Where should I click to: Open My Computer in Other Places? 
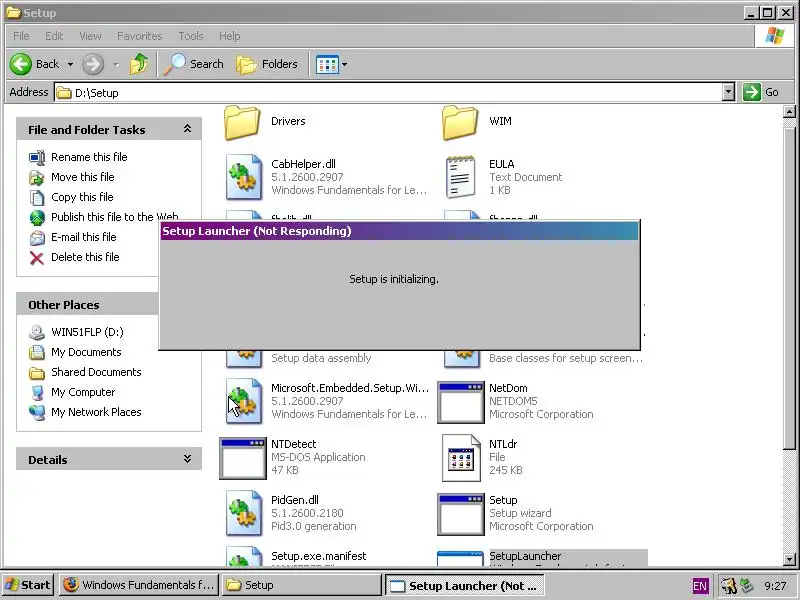tap(83, 392)
